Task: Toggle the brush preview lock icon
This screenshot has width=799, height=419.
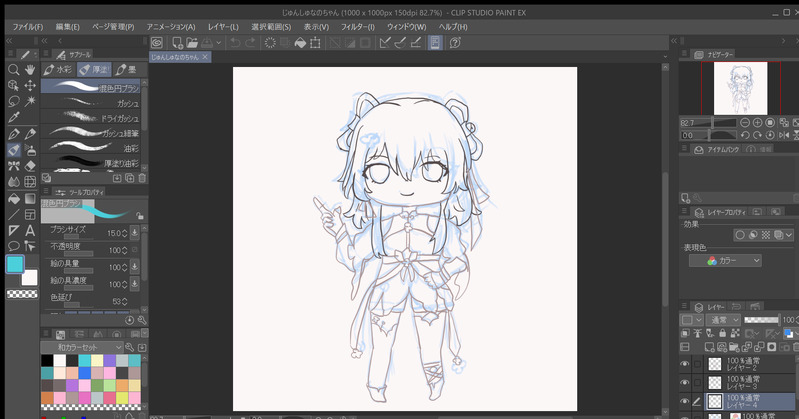Action: tap(139, 216)
